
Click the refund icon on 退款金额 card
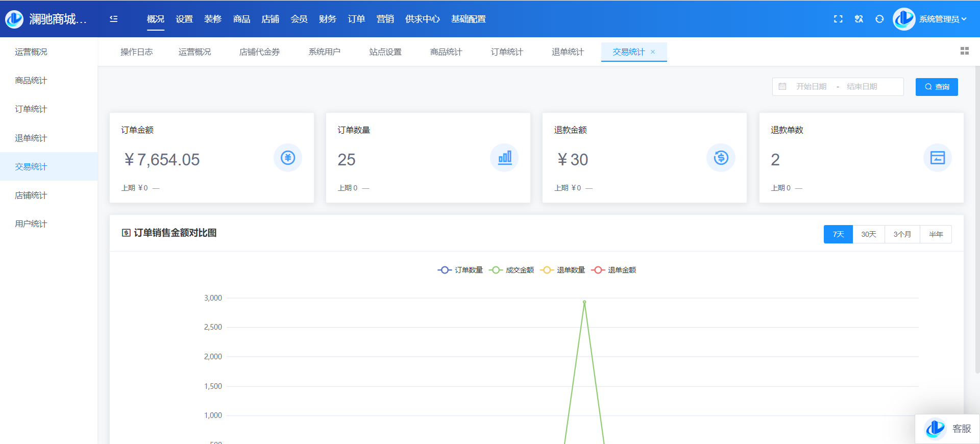pyautogui.click(x=721, y=158)
